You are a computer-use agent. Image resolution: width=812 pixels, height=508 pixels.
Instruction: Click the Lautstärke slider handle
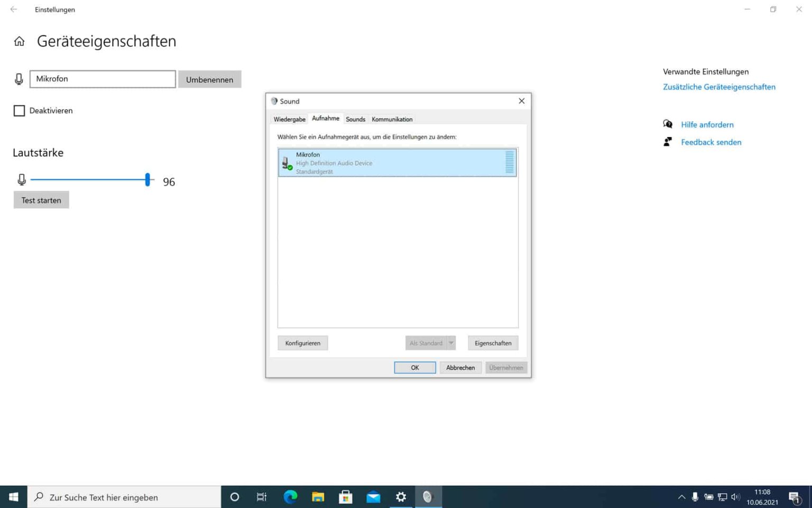[x=147, y=179]
